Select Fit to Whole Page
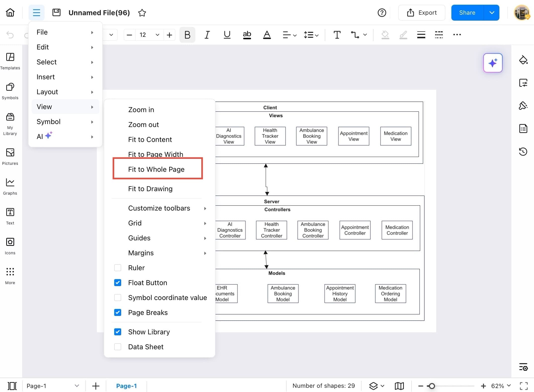 click(x=156, y=169)
